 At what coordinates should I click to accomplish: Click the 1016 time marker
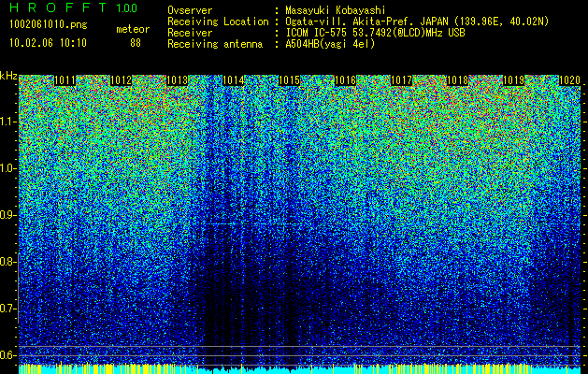[x=345, y=80]
